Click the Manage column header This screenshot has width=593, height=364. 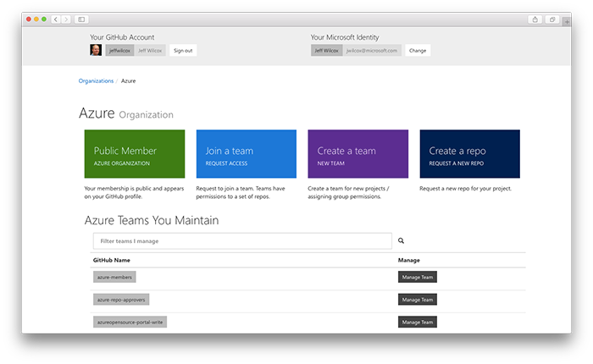[409, 260]
